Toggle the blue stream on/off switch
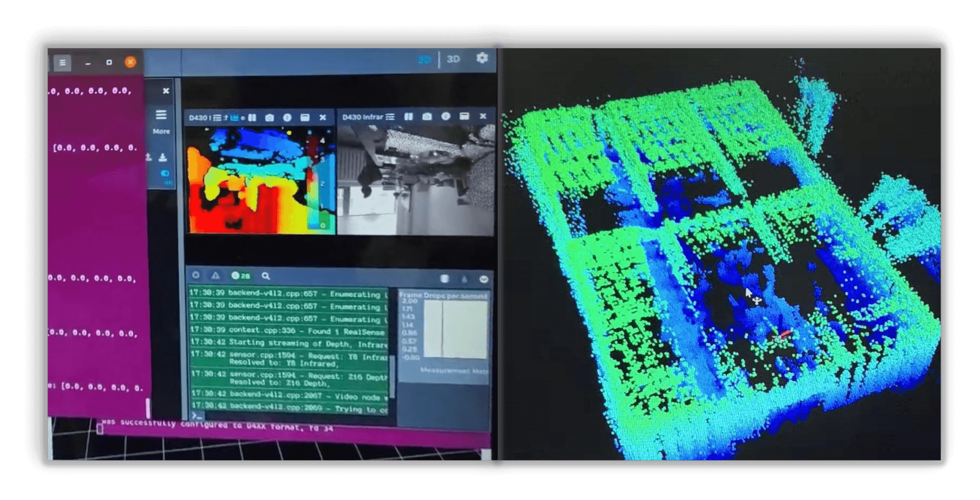 coord(165,173)
